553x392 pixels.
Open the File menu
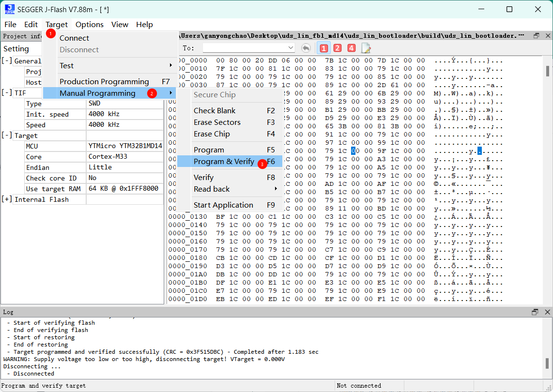point(10,24)
